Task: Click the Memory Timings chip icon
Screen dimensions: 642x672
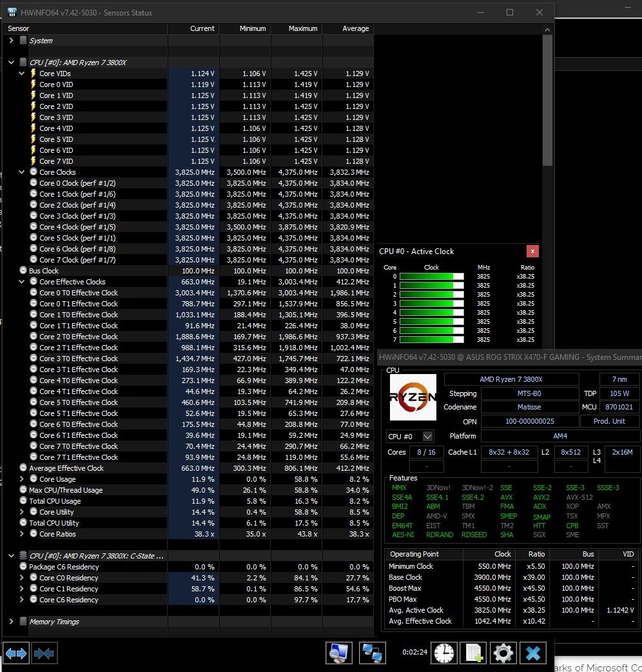Action: pyautogui.click(x=23, y=621)
